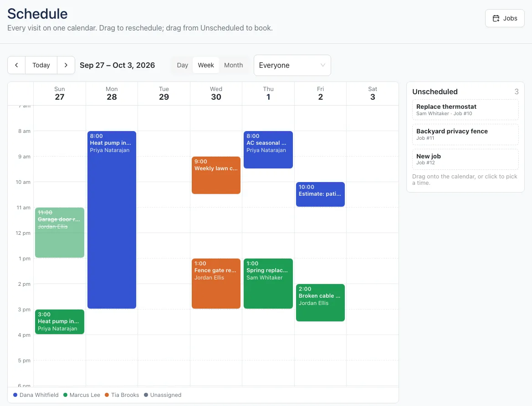Click the 12 pm time label

[x=23, y=233]
